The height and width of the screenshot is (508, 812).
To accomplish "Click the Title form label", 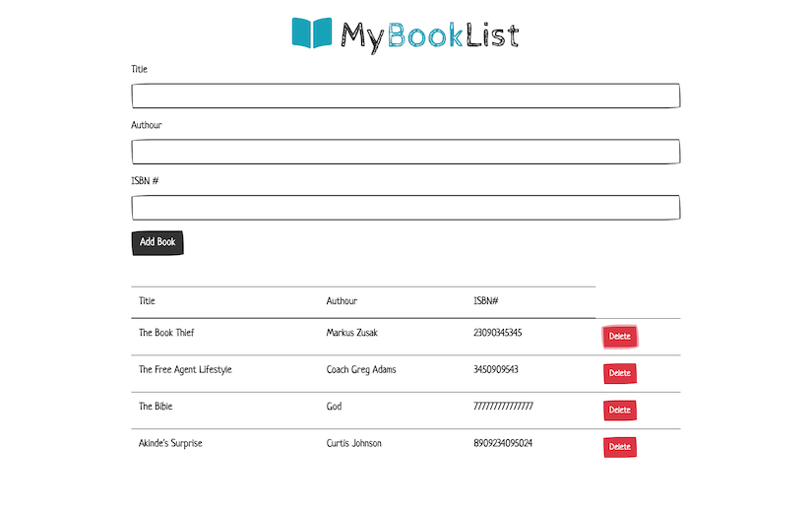I will (x=140, y=70).
